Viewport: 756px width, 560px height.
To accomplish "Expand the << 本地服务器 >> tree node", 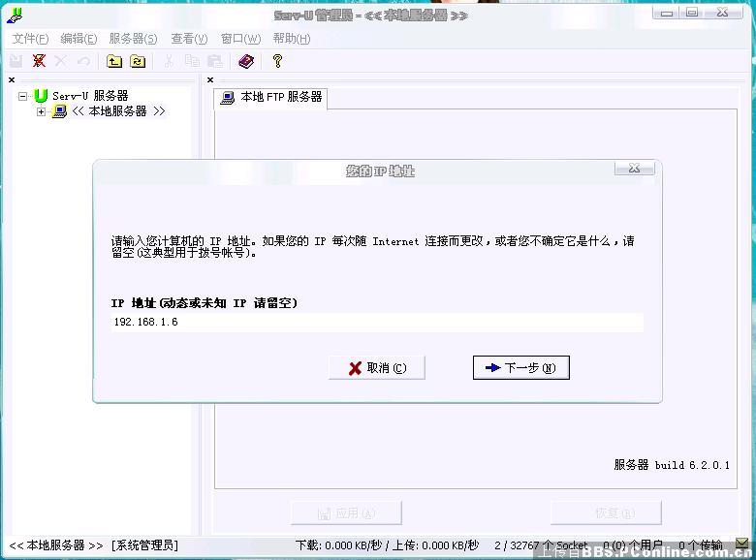I will tap(41, 111).
